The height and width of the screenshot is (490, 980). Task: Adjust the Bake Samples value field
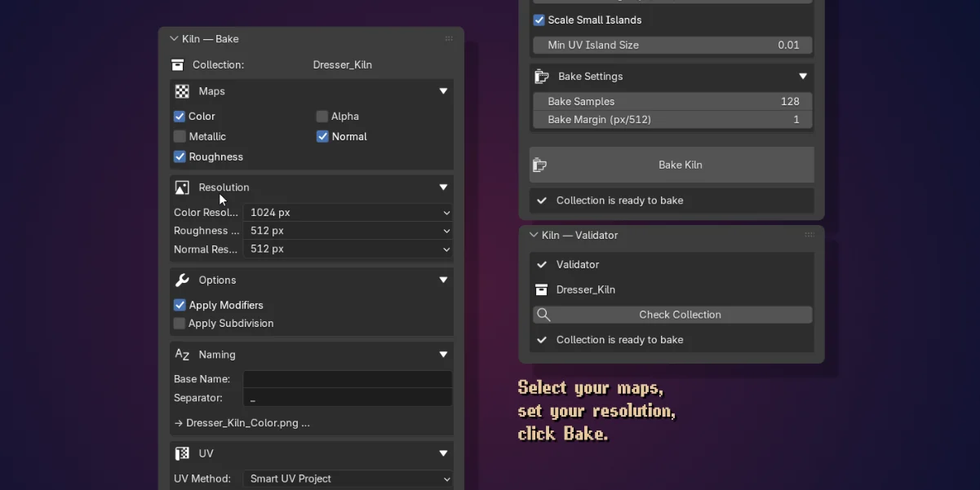[672, 102]
